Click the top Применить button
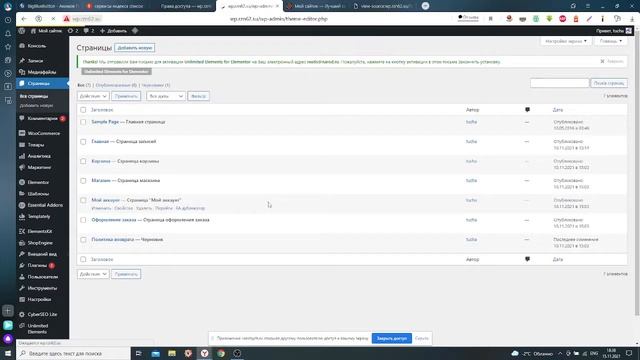 pyautogui.click(x=126, y=96)
